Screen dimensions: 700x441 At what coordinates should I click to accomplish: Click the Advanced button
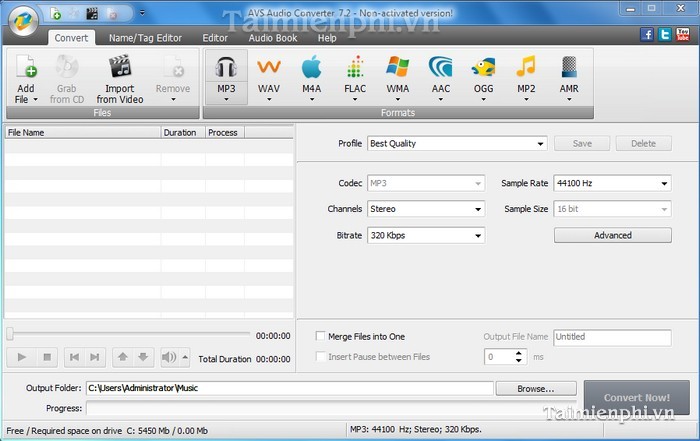pyautogui.click(x=612, y=235)
